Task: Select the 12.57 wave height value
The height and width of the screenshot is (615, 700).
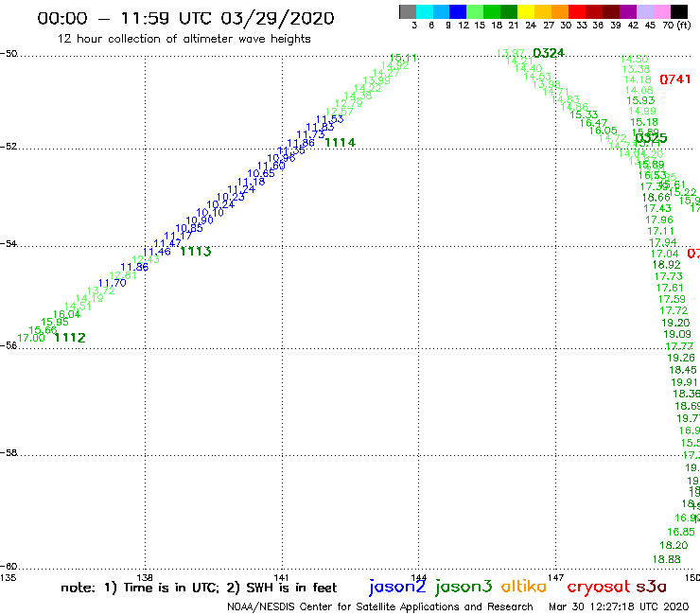Action: tap(340, 112)
